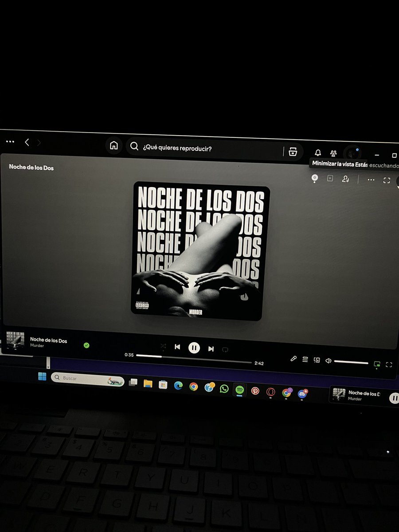The height and width of the screenshot is (532, 399).
Task: Mute the volume speaker icon
Action: [x=328, y=360]
